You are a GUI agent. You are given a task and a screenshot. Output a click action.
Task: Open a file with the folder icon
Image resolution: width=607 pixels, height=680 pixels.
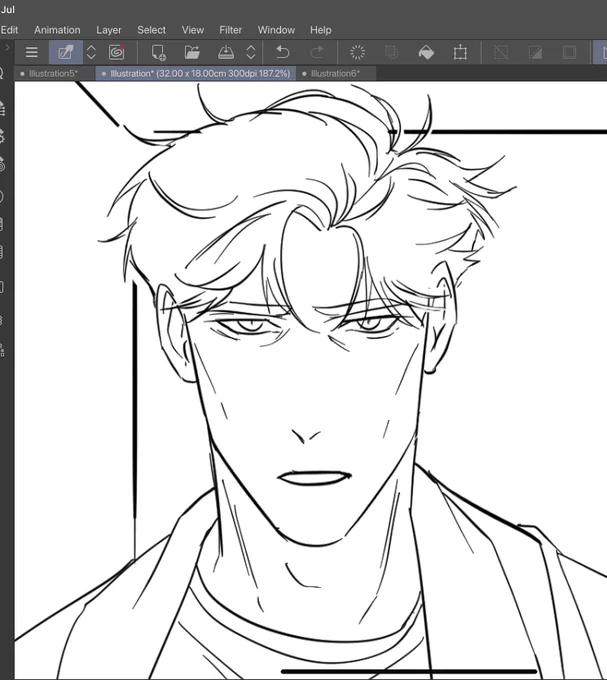192,52
